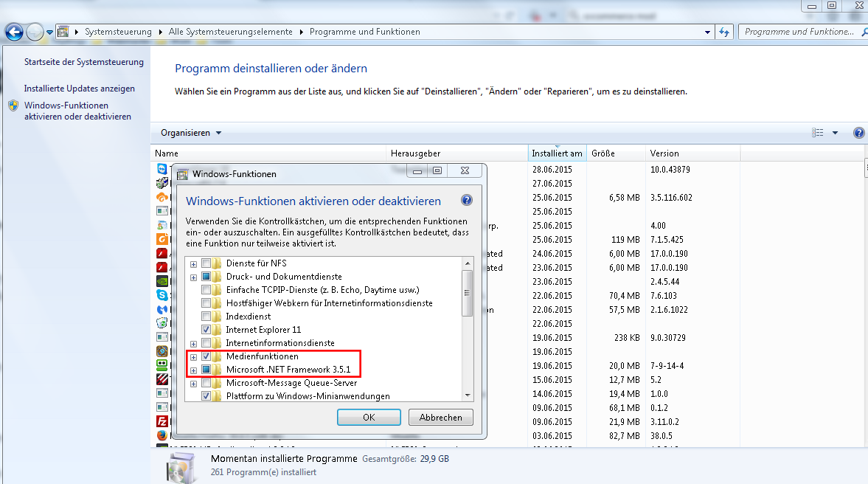Open the address bar history dropdown
Screen dimensions: 868x484
click(707, 32)
